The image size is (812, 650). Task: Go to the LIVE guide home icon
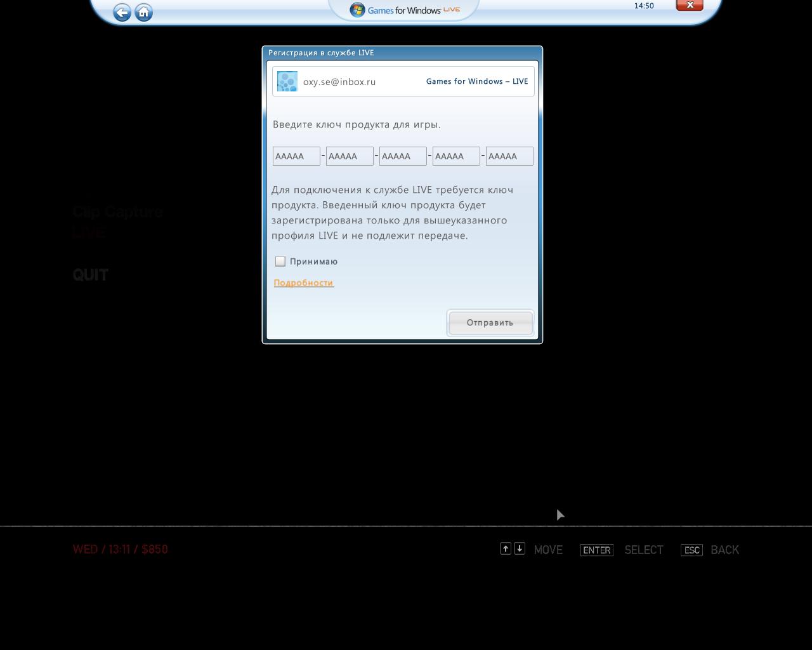point(144,13)
